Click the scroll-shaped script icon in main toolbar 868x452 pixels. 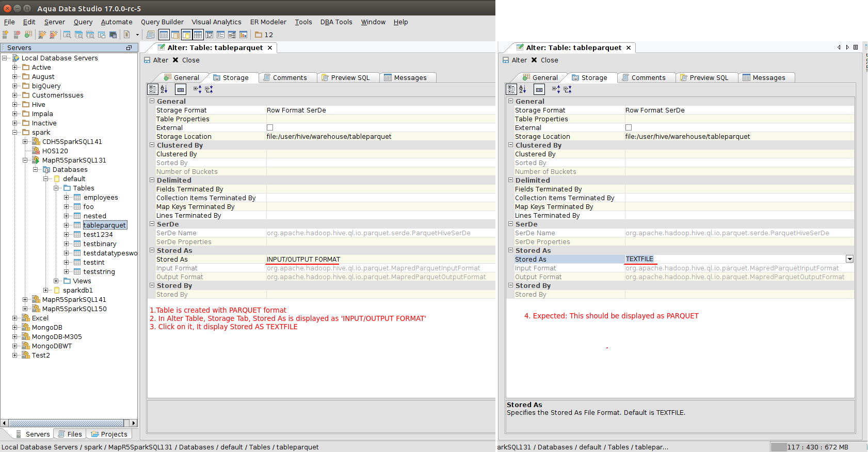[150, 35]
